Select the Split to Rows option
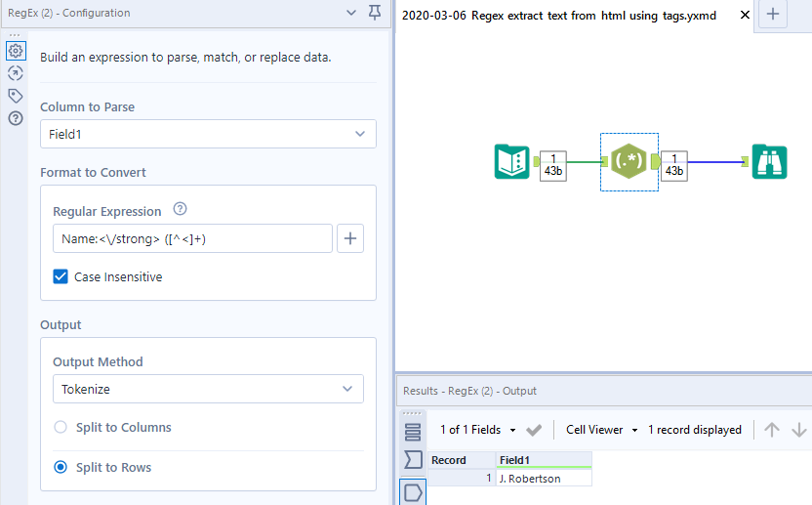The image size is (812, 505). 61,467
